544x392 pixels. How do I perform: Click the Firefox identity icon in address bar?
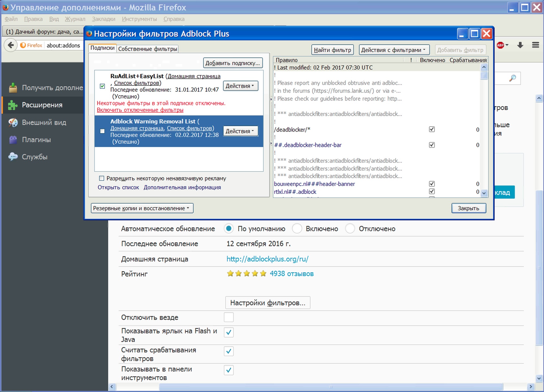[31, 45]
